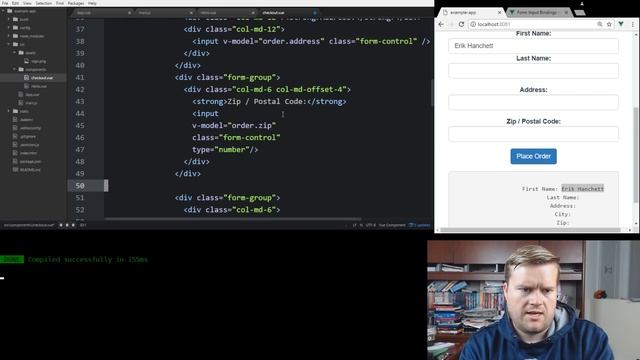Close the Hello.vue editor tab
This screenshot has height=360, width=640.
[253, 13]
